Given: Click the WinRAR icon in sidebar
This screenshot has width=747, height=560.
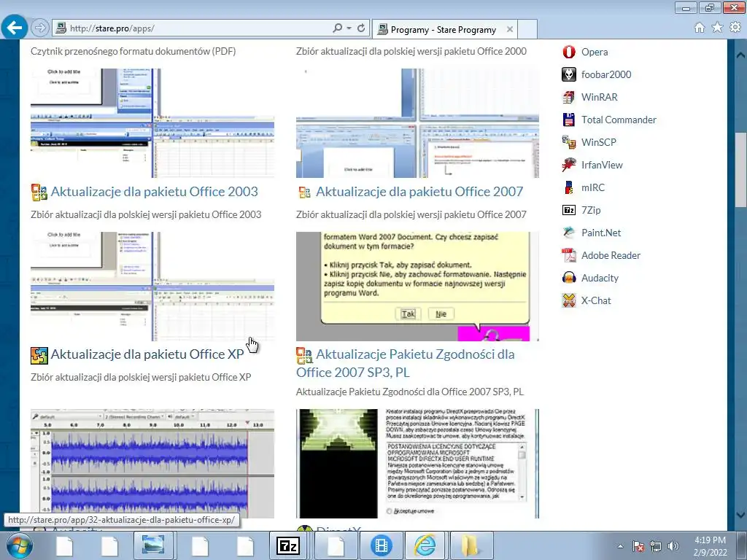Looking at the screenshot, I should click(569, 97).
